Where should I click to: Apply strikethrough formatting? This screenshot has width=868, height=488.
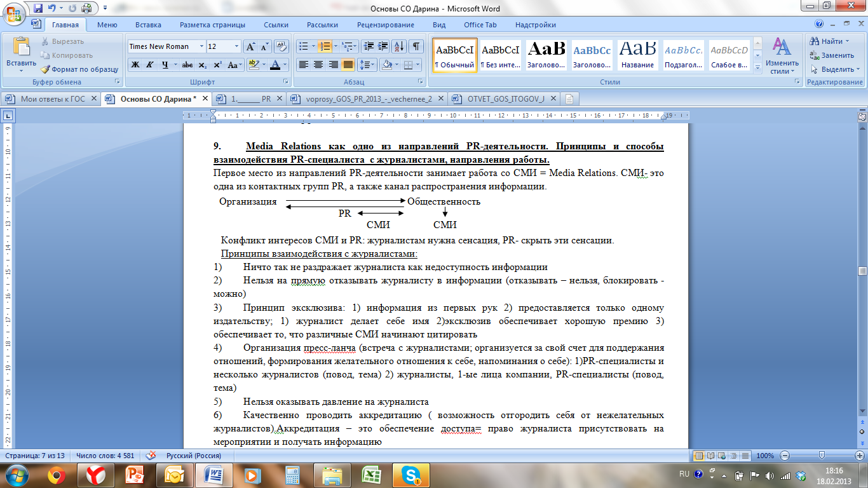(187, 65)
